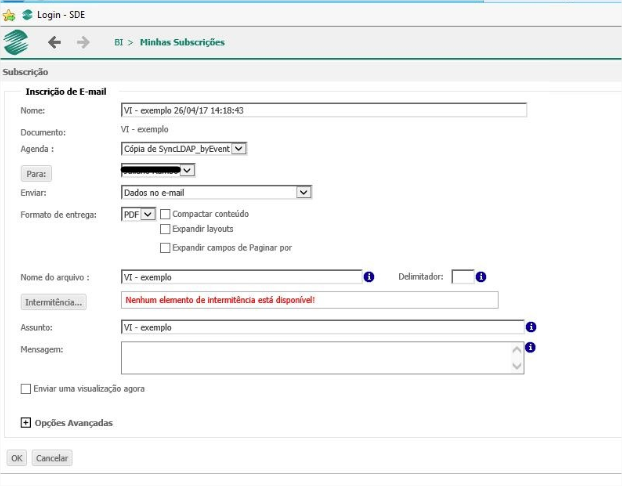Open BI breadcrumb link
The height and width of the screenshot is (486, 622).
point(119,42)
